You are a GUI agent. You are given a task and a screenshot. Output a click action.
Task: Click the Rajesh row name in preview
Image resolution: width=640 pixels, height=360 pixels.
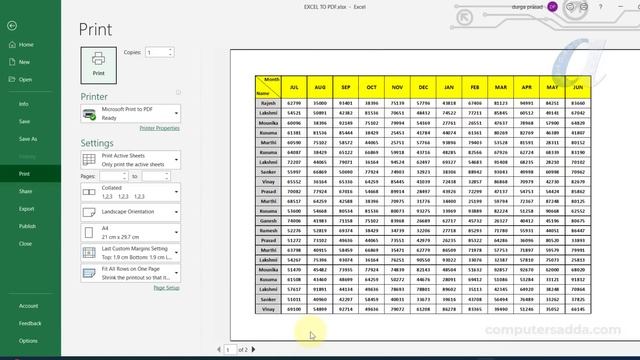point(268,103)
